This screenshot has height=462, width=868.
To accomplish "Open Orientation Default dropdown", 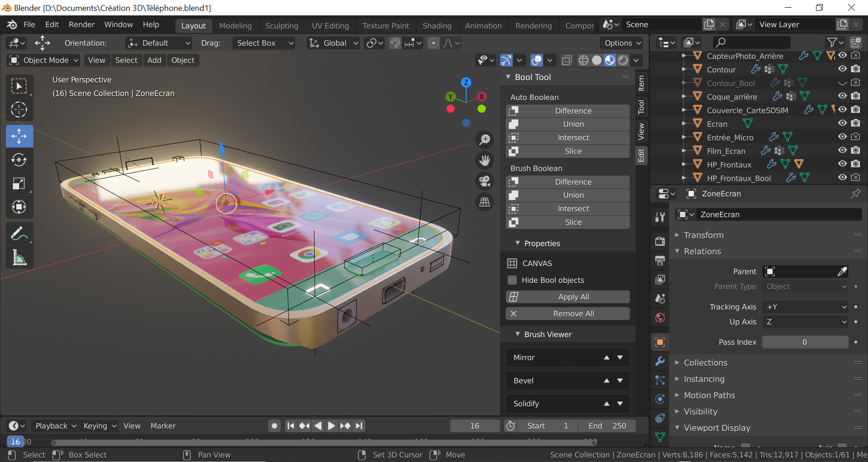I will point(159,43).
